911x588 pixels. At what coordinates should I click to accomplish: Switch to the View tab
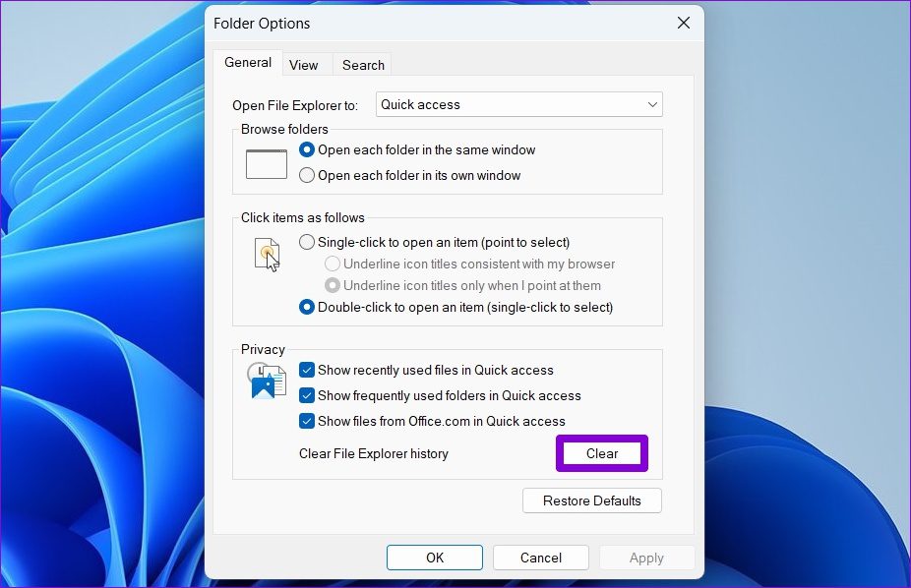click(303, 65)
